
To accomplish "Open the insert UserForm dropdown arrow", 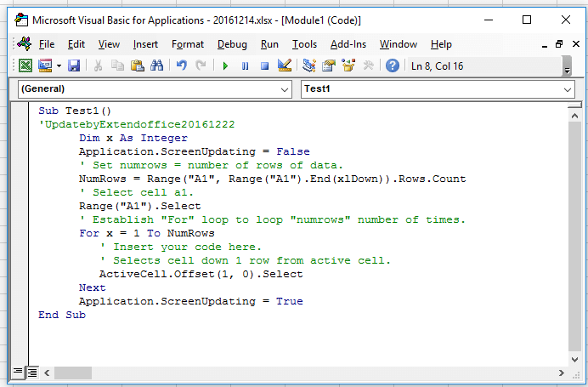I will pos(57,65).
